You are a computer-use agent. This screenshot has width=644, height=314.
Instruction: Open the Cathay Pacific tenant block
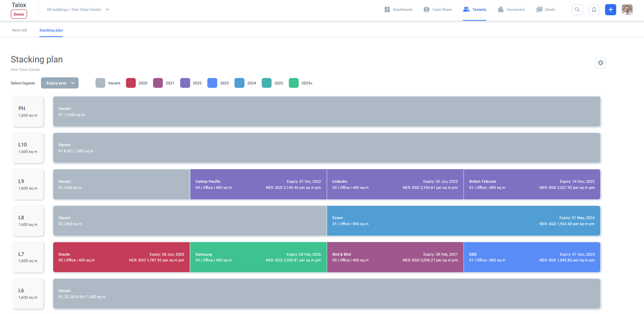pos(258,184)
